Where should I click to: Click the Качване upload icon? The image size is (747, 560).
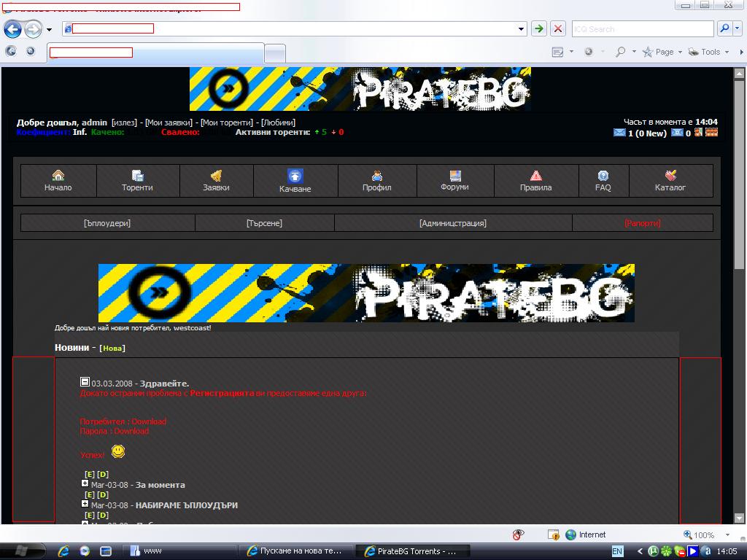click(x=295, y=176)
